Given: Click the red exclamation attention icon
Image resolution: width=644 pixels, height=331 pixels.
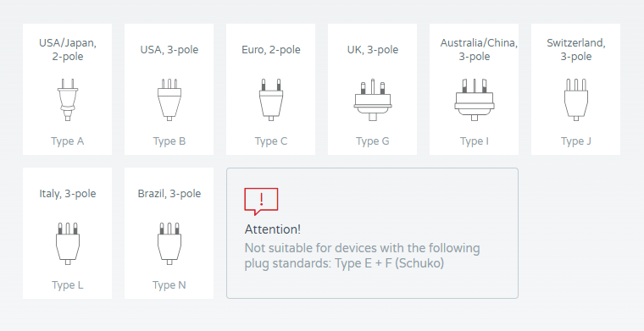Looking at the screenshot, I should tap(261, 201).
